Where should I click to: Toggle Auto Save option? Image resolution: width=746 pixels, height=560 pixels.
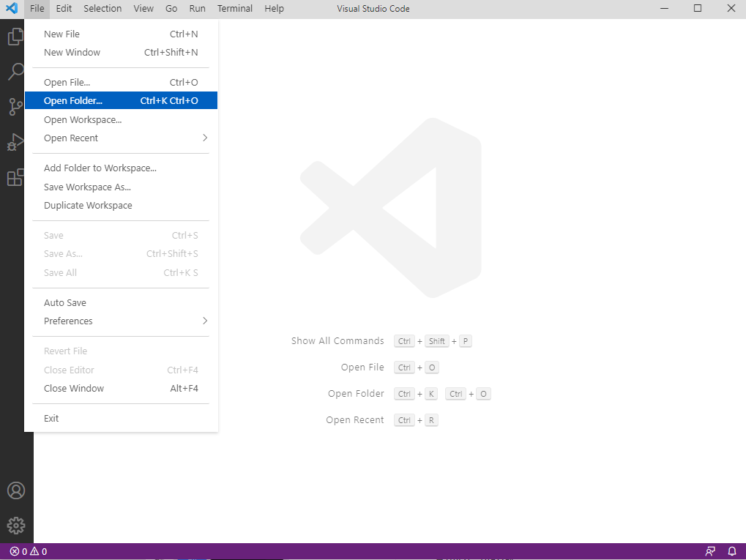pyautogui.click(x=121, y=302)
